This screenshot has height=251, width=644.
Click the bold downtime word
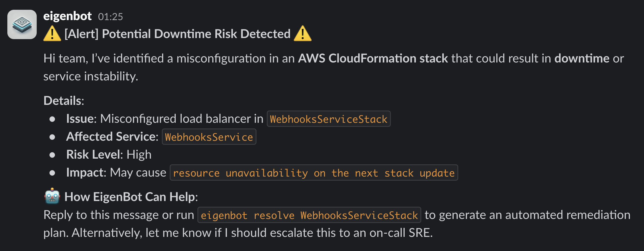coord(582,58)
